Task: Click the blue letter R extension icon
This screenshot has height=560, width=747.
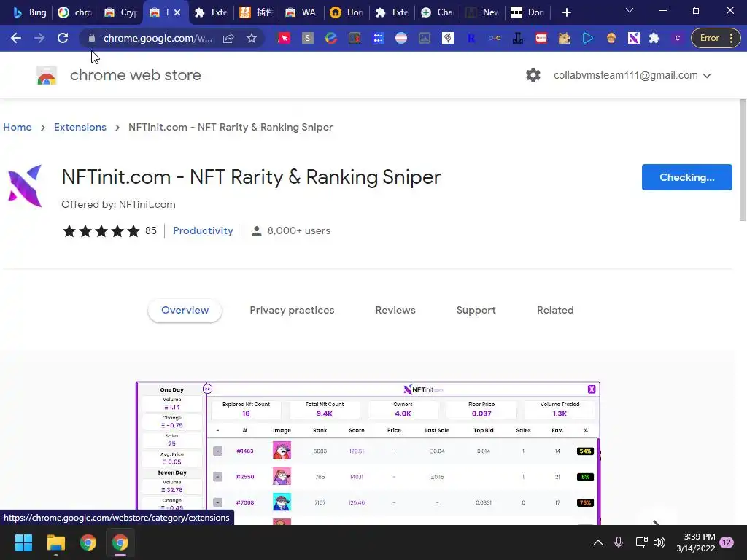Action: [471, 38]
